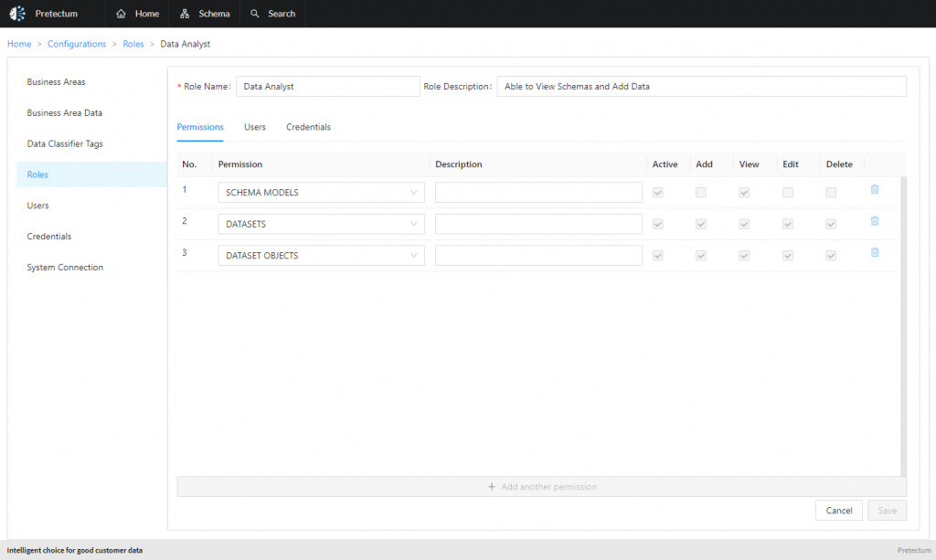This screenshot has height=560, width=936.
Task: Toggle View checkbox for DATASET OBJECTS
Action: 744,256
